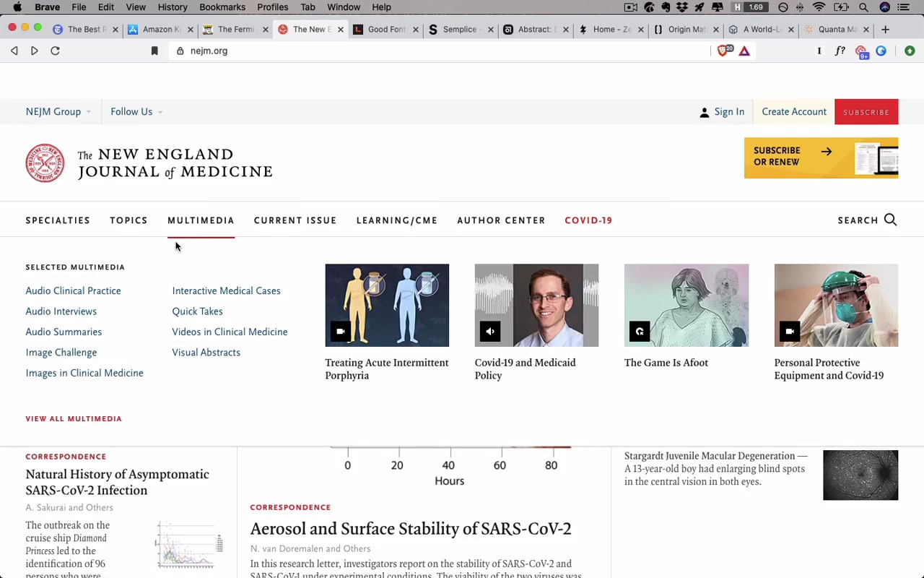Open the Apple menu
Image resolution: width=924 pixels, height=578 pixels.
click(x=17, y=7)
